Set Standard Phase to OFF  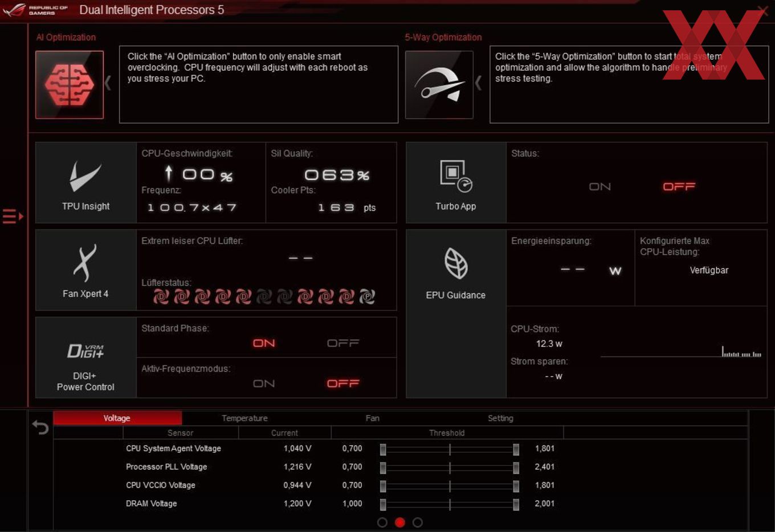(343, 343)
